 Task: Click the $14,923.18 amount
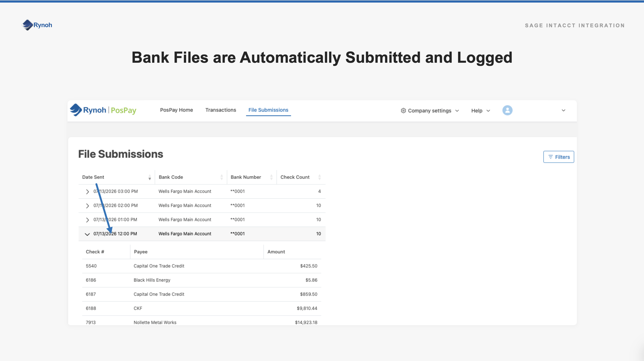[306, 322]
